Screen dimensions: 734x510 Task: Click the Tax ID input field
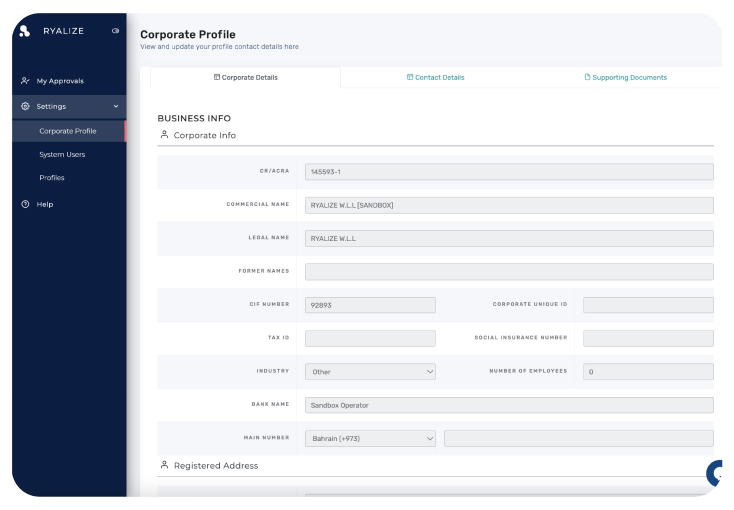click(x=370, y=339)
